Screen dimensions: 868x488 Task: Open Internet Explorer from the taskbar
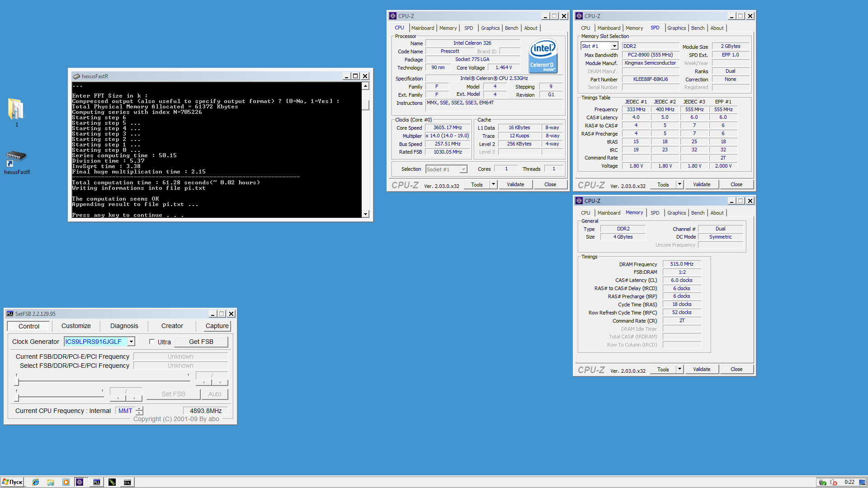click(36, 482)
